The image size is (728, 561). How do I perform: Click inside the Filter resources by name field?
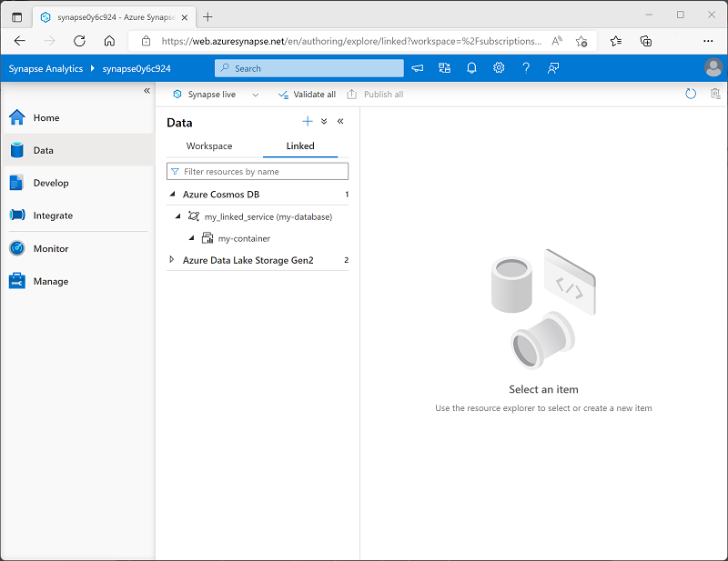click(258, 171)
